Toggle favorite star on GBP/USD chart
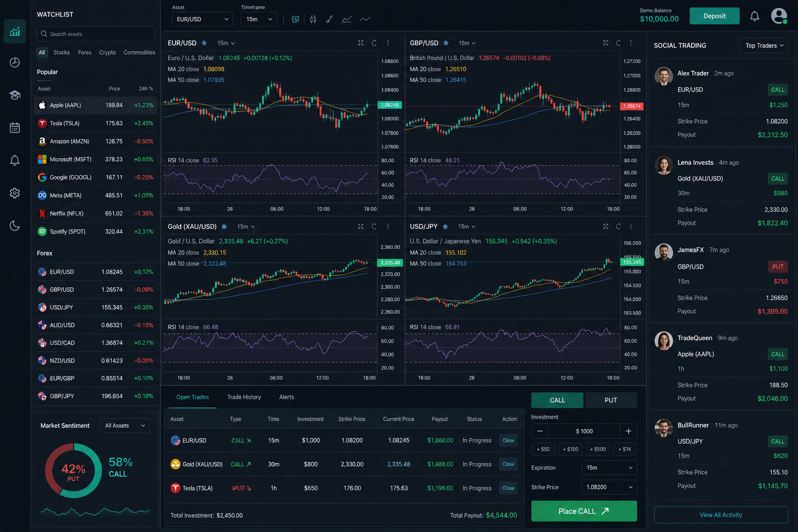Screen dimensions: 798x532 point(446,43)
